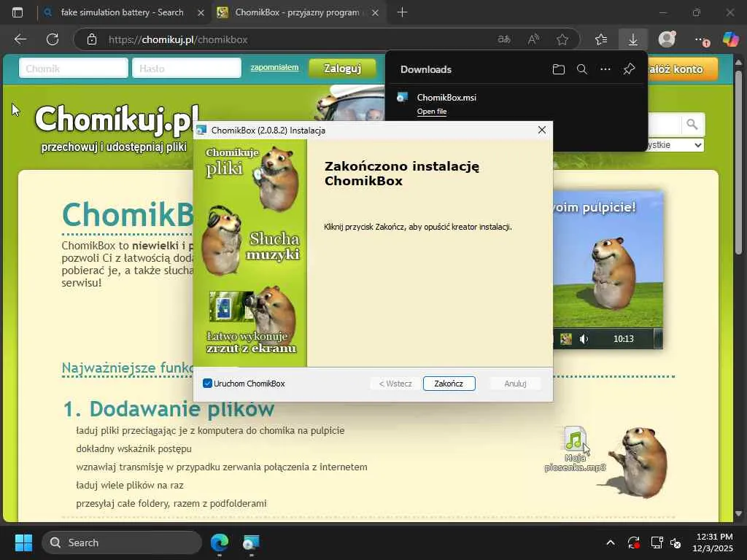The image size is (747, 560).
Task: Open the favorites list icon
Action: (x=601, y=39)
